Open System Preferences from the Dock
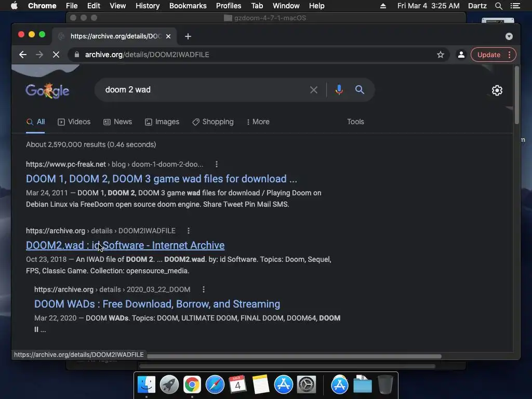 [307, 385]
